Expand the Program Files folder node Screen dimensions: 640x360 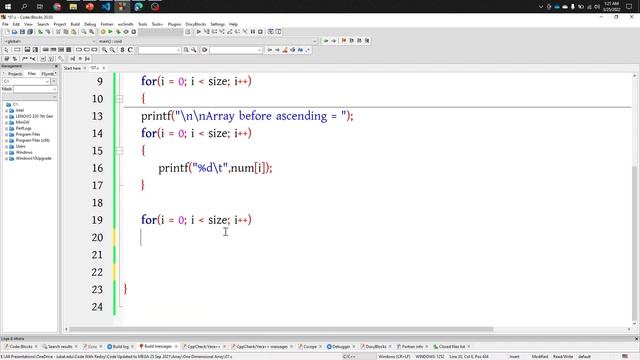6,134
